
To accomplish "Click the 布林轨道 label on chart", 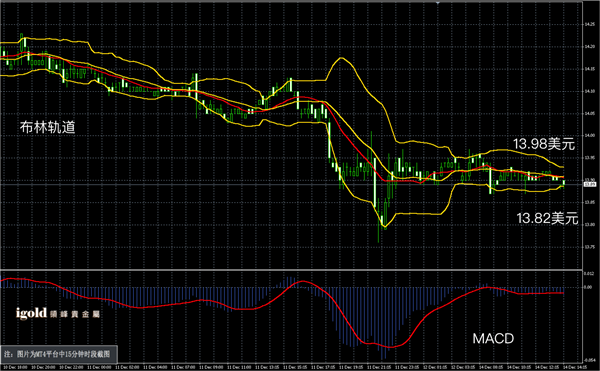I will (x=47, y=127).
